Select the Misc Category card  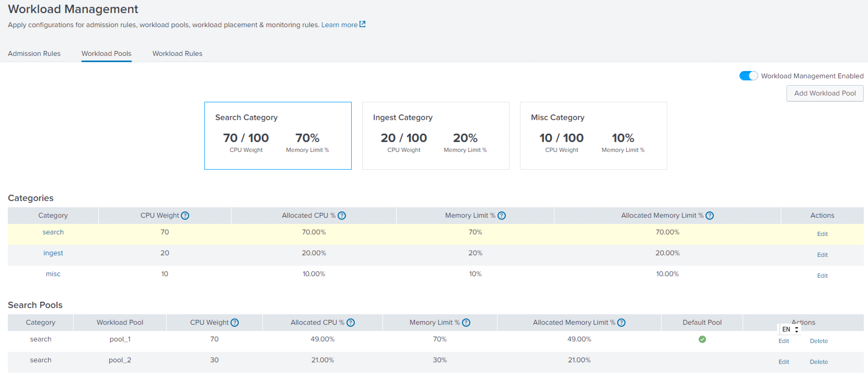pos(593,136)
